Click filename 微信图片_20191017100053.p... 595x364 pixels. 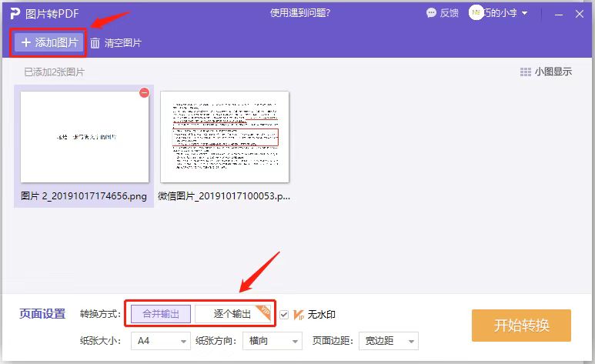[224, 196]
